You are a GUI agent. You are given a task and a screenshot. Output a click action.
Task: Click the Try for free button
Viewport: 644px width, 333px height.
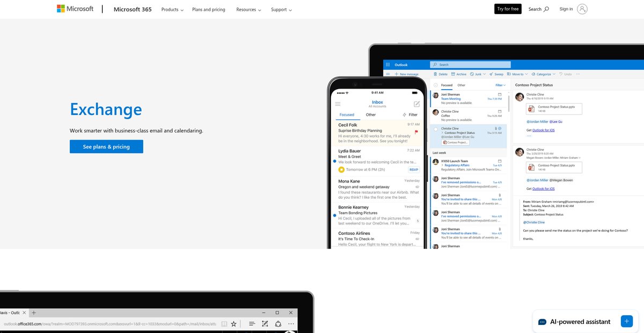[x=508, y=9]
